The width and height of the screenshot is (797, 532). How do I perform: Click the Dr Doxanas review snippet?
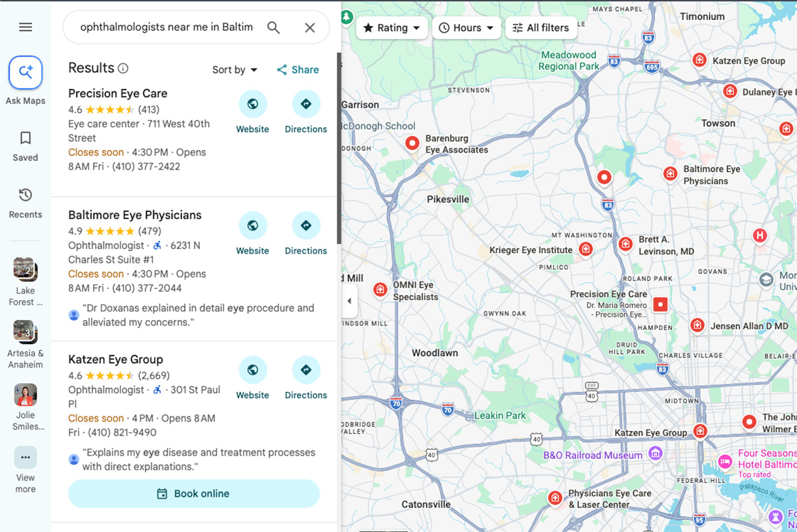tap(198, 315)
